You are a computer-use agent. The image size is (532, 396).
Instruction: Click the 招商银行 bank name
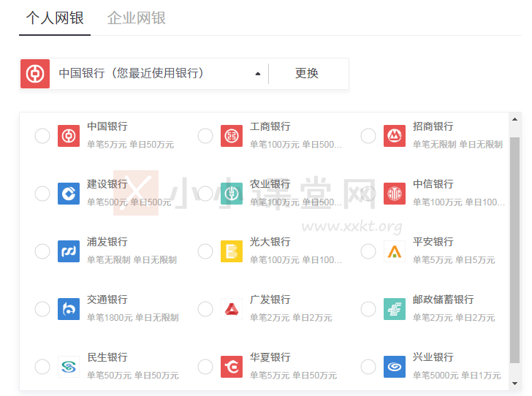(x=433, y=126)
